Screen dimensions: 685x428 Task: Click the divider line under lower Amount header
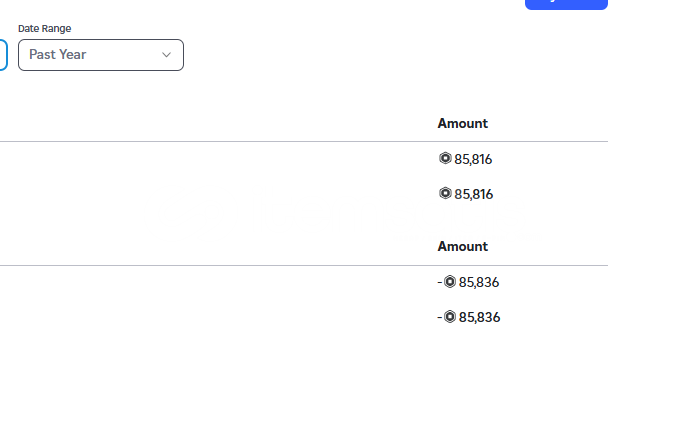click(304, 266)
